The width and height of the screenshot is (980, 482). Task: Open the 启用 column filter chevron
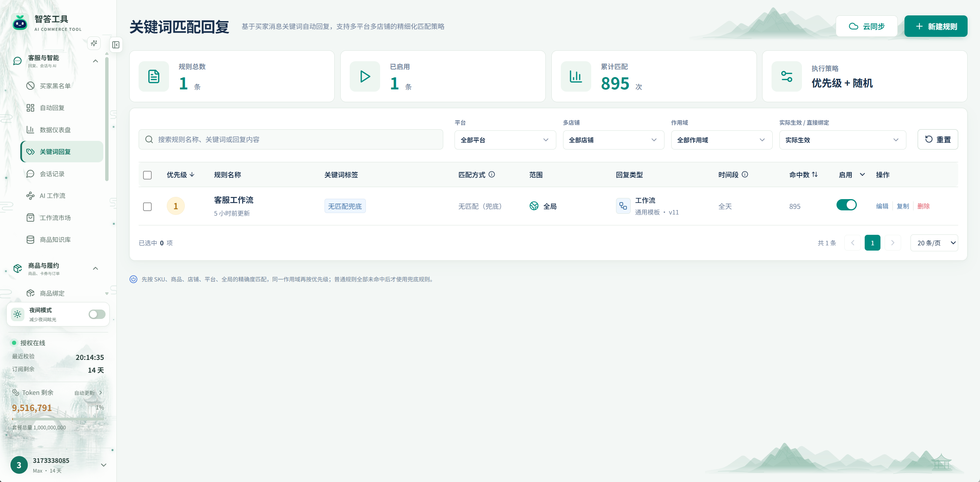[862, 175]
